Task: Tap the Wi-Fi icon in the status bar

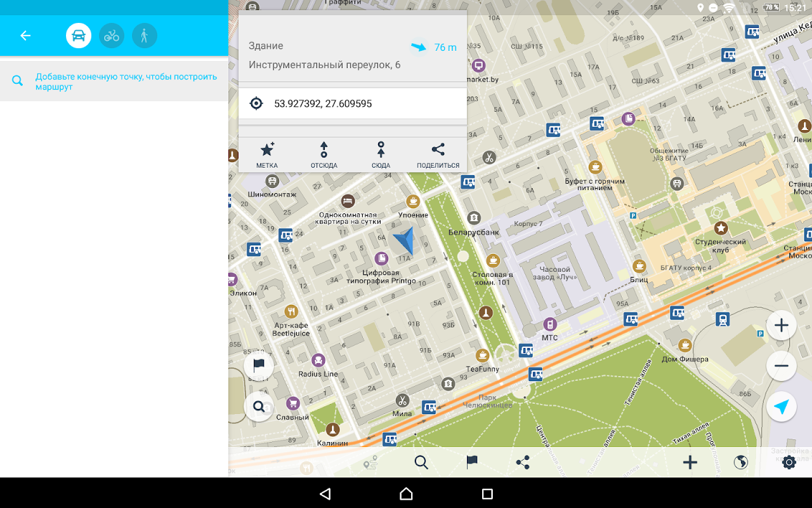Action: tap(729, 8)
